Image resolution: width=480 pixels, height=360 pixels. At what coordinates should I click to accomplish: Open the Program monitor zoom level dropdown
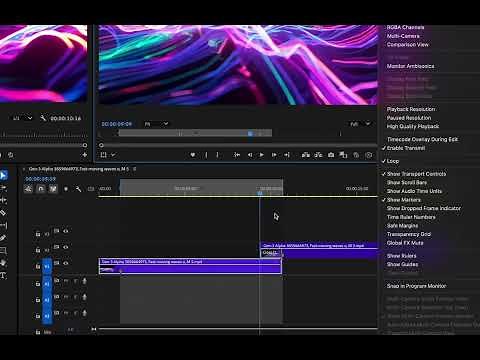156,124
